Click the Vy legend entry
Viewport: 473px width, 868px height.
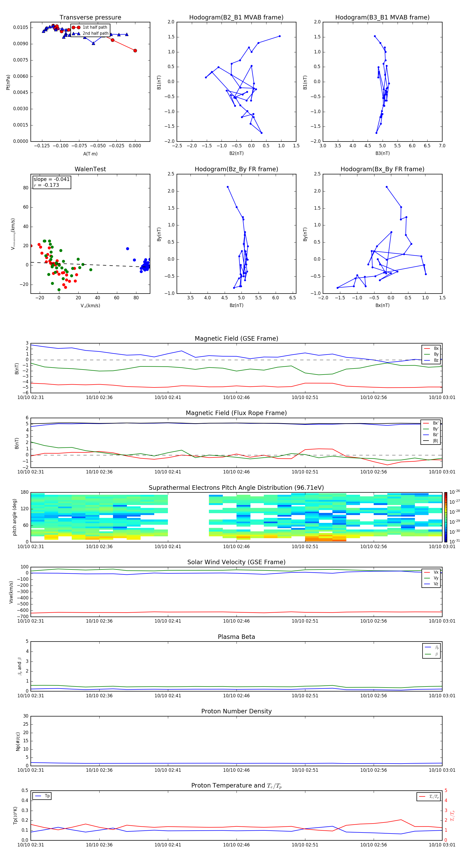click(431, 578)
